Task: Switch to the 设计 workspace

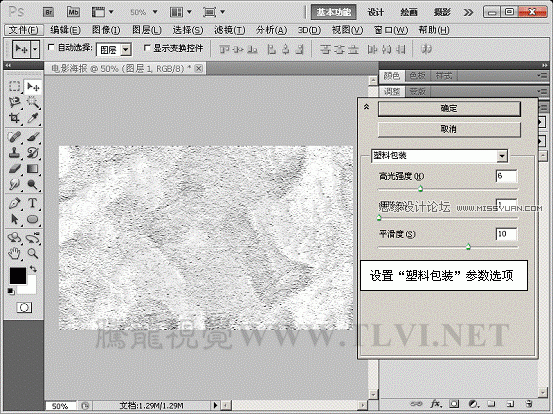Action: 376,12
